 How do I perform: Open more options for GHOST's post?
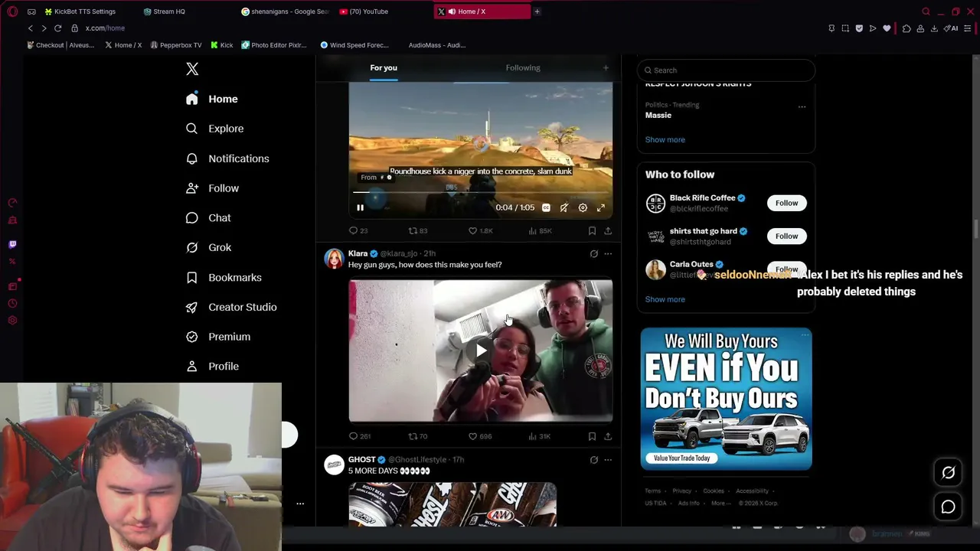(x=608, y=460)
